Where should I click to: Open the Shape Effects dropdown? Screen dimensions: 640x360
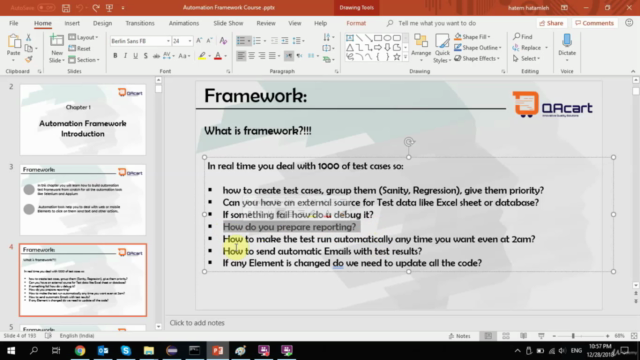[477, 58]
